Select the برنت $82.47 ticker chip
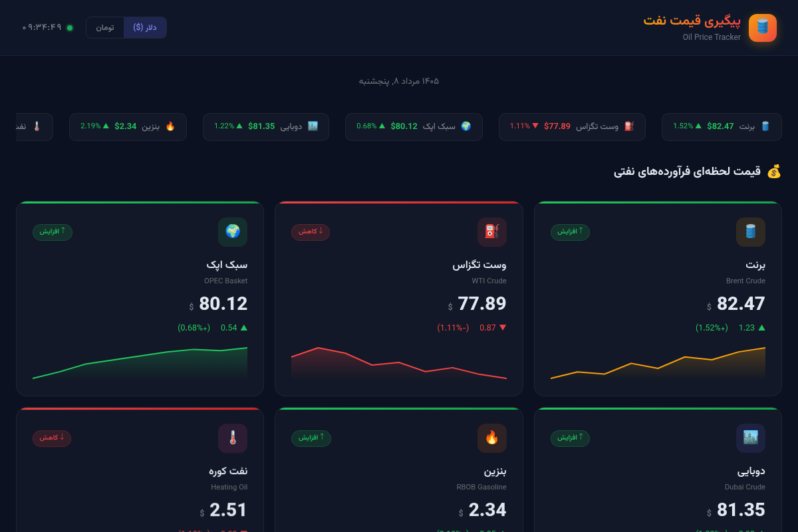This screenshot has width=798, height=532. coord(722,126)
